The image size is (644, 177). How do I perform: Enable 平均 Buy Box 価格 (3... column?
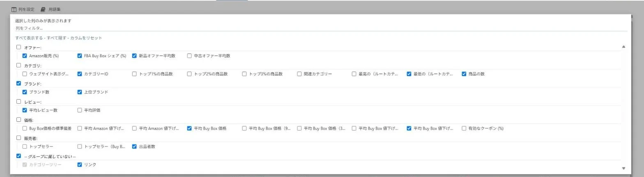click(x=299, y=128)
